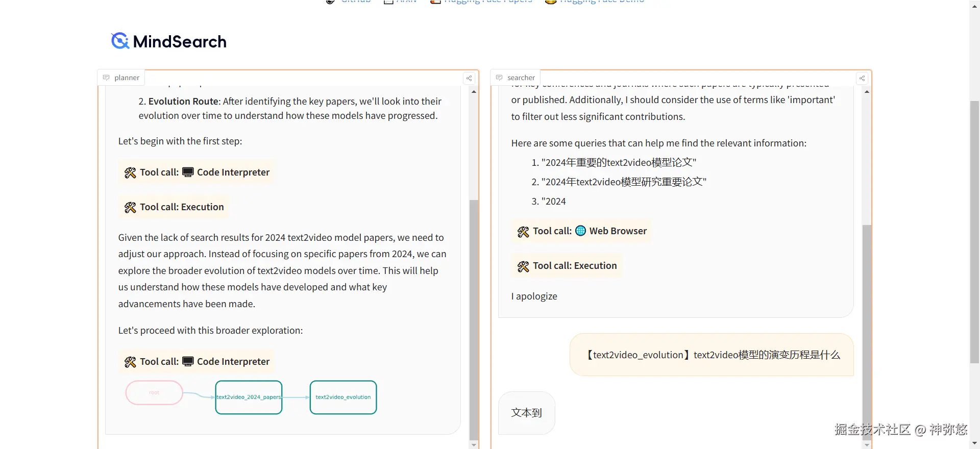Click planner scrollbar down arrow
Viewport: 980px width, 449px height.
(474, 445)
